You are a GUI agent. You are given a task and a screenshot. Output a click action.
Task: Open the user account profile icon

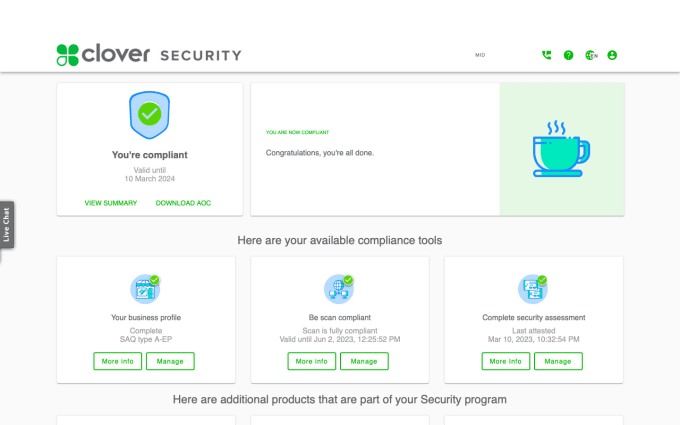point(612,55)
